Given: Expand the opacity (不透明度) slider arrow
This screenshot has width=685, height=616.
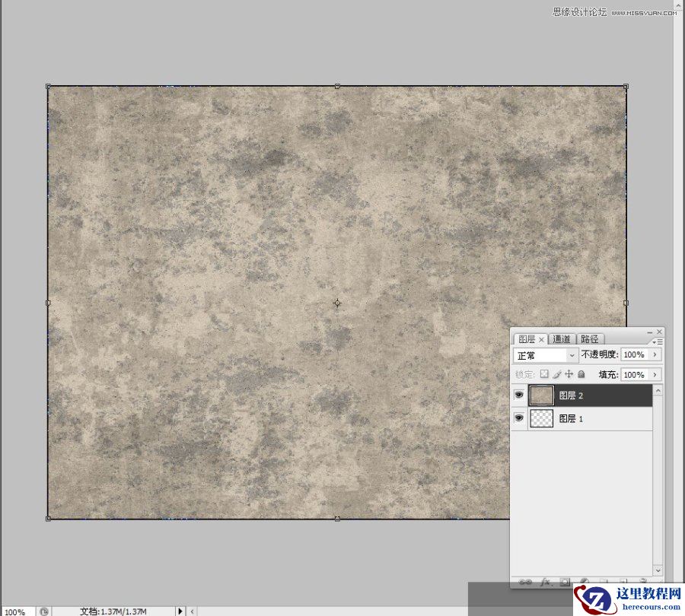Looking at the screenshot, I should point(655,354).
